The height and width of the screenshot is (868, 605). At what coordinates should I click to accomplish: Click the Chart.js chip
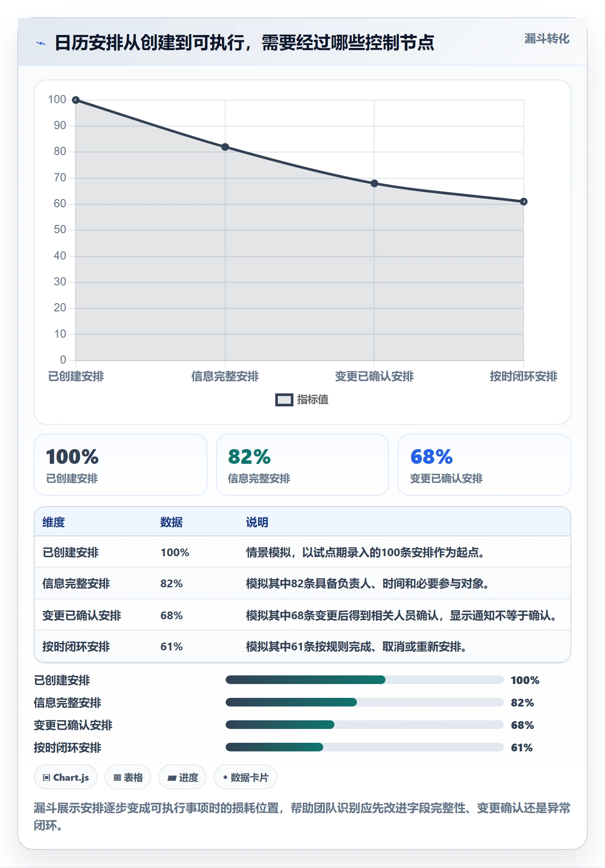coord(66,777)
